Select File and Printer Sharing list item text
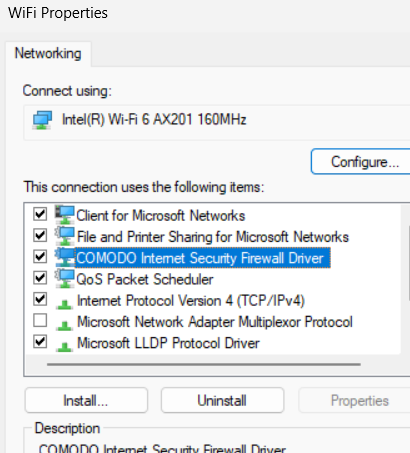 pyautogui.click(x=213, y=237)
